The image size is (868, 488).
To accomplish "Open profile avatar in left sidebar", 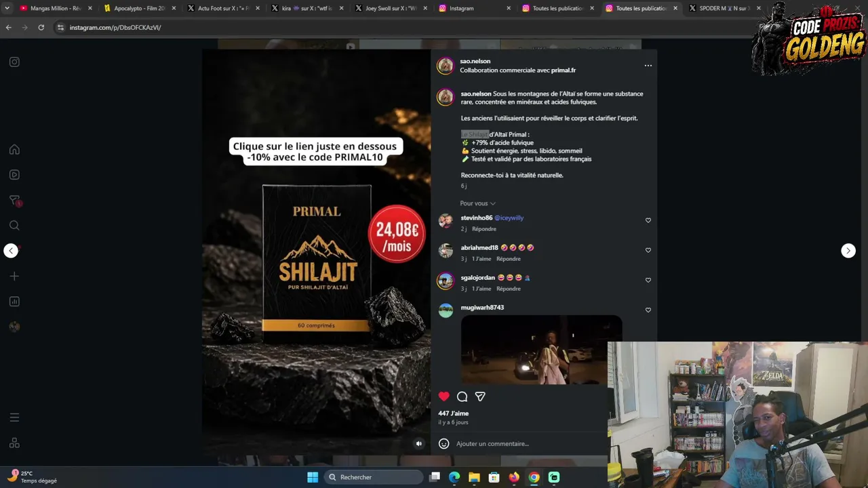I will (x=14, y=327).
